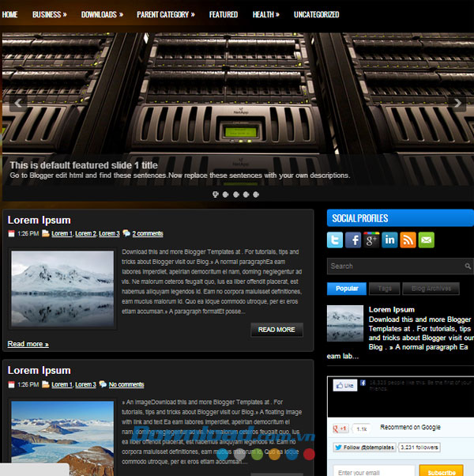The width and height of the screenshot is (474, 476).
Task: Open the Facebook social profile icon
Action: [353, 240]
